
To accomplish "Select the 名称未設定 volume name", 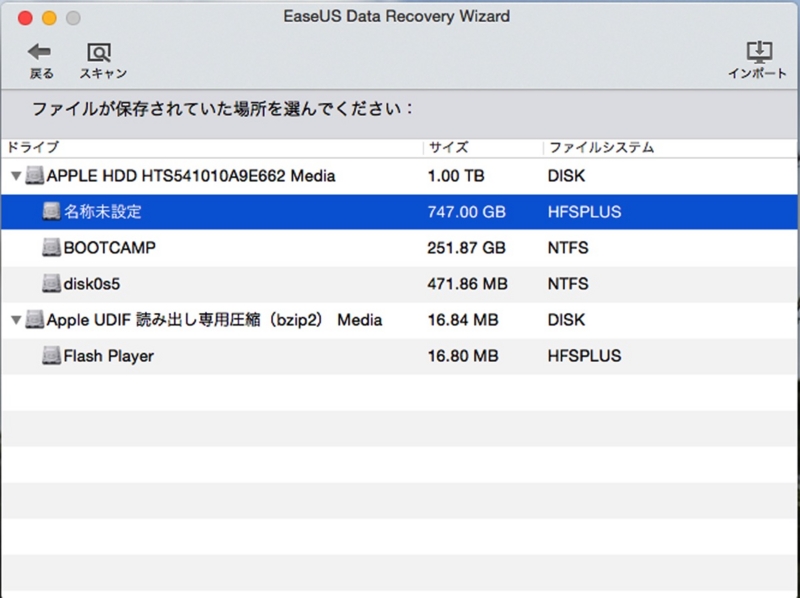I will pos(103,212).
